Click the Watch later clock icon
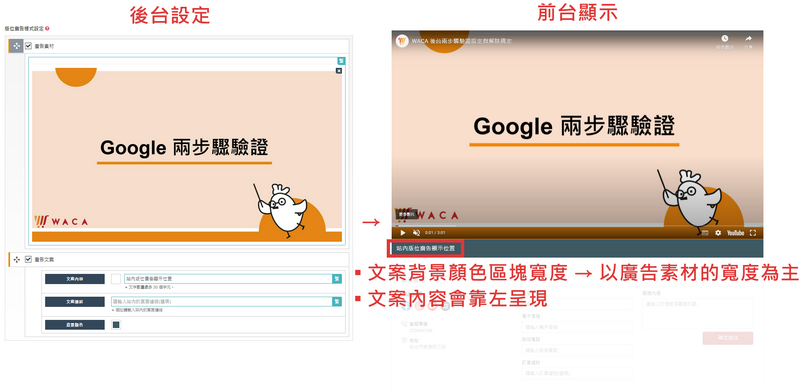800x388 pixels. coord(724,38)
